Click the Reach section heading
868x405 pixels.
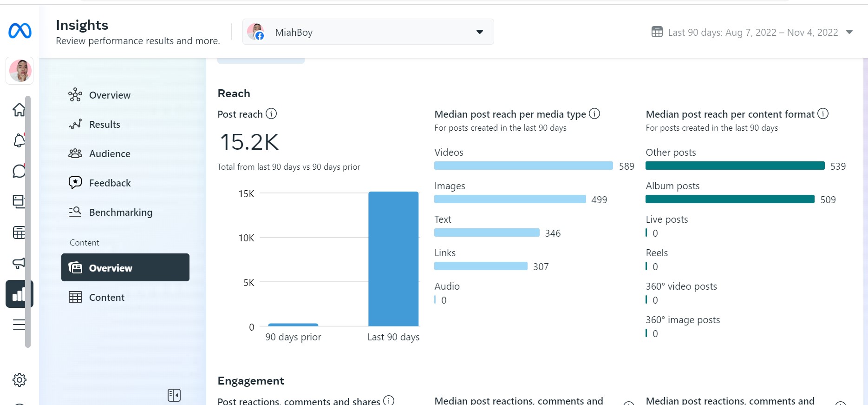234,93
